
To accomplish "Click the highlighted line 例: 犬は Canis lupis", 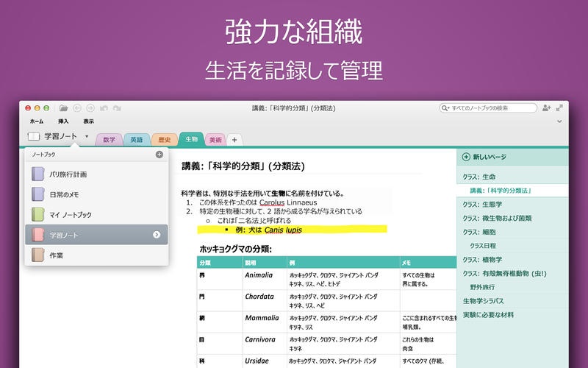I will (292, 230).
